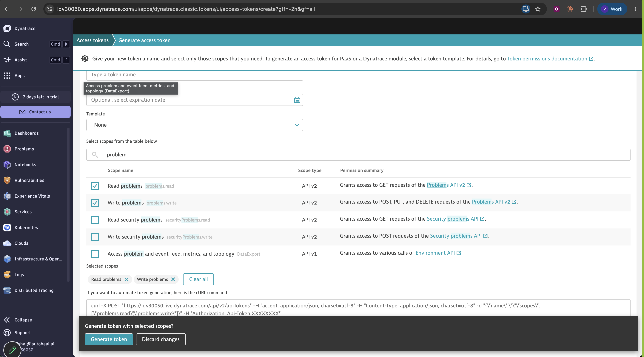Click the site information icon in address bar

point(50,9)
